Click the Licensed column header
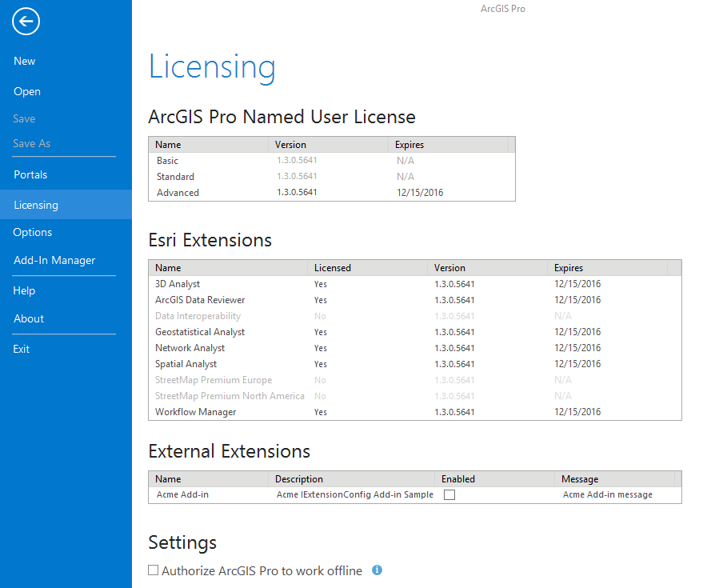This screenshot has height=588, width=723. tap(333, 268)
